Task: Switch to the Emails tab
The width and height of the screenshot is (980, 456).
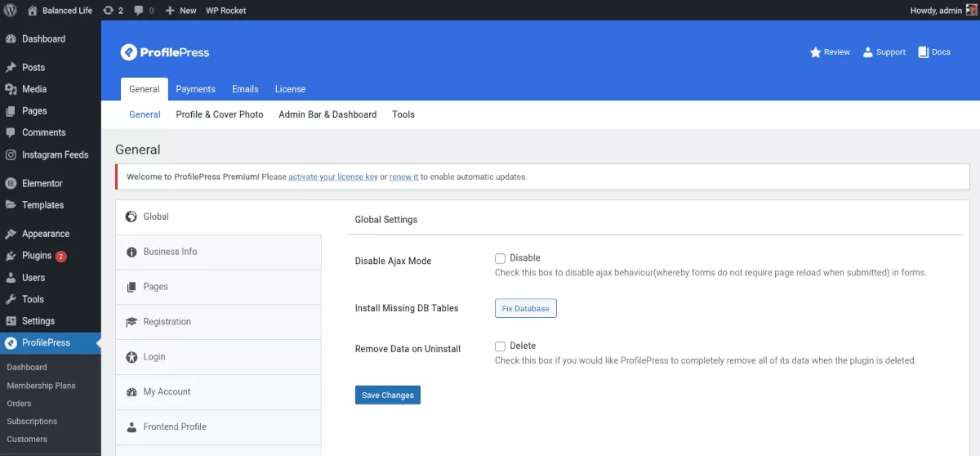Action: tap(245, 89)
